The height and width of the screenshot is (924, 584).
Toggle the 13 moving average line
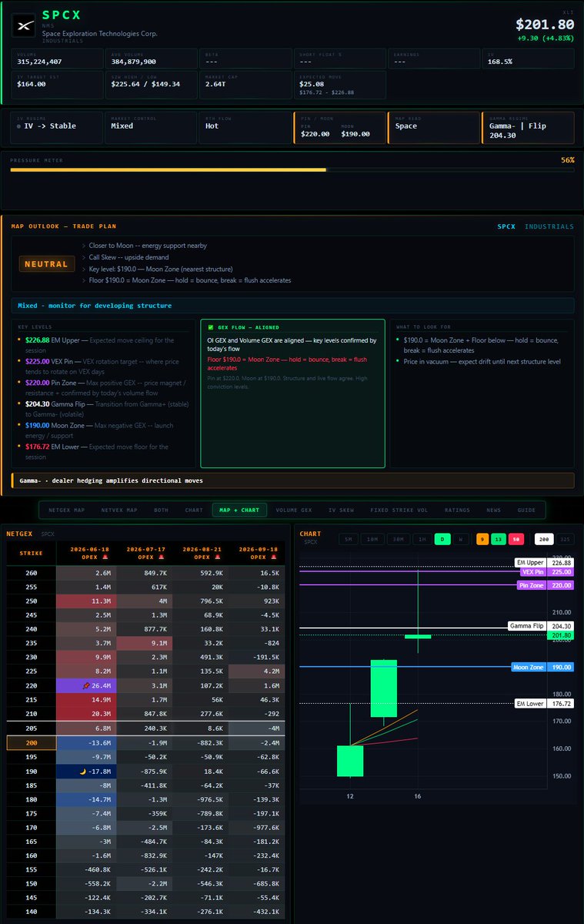coord(498,540)
